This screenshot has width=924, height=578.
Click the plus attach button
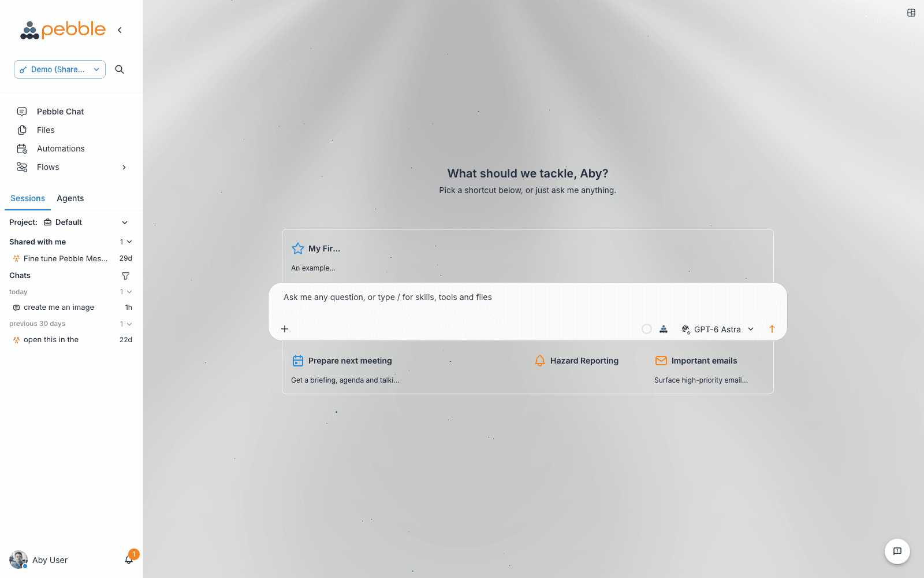click(x=285, y=329)
